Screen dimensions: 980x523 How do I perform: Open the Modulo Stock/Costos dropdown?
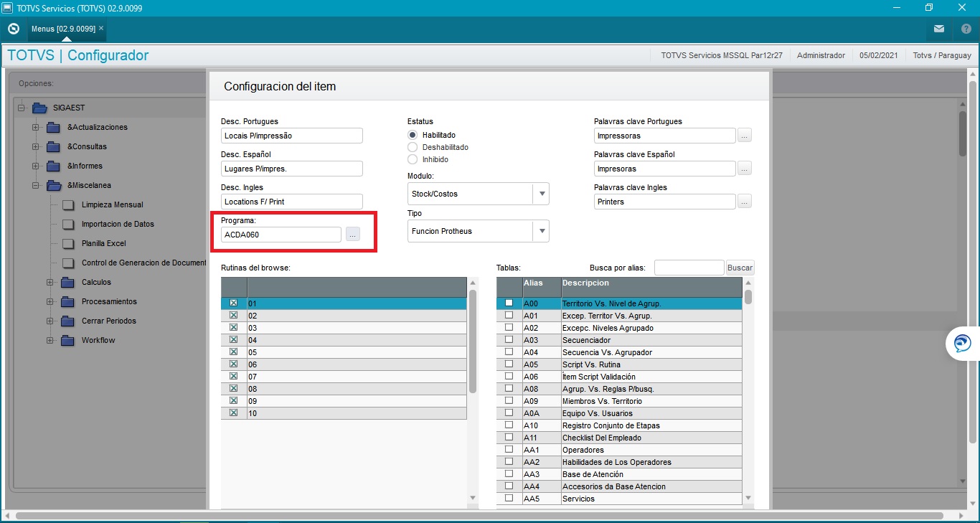click(542, 194)
